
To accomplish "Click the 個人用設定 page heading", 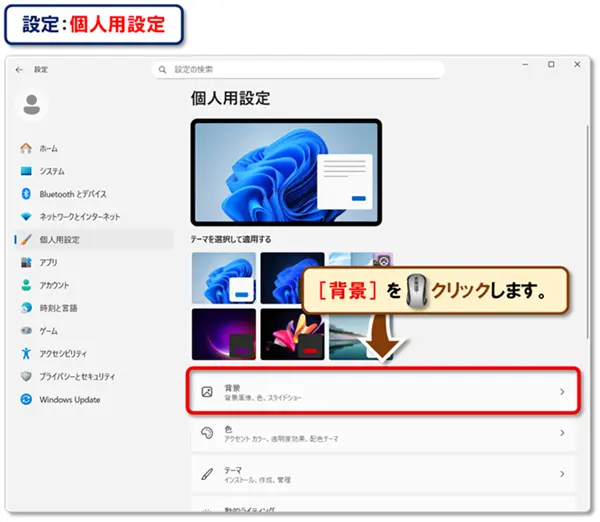I will pos(230,98).
